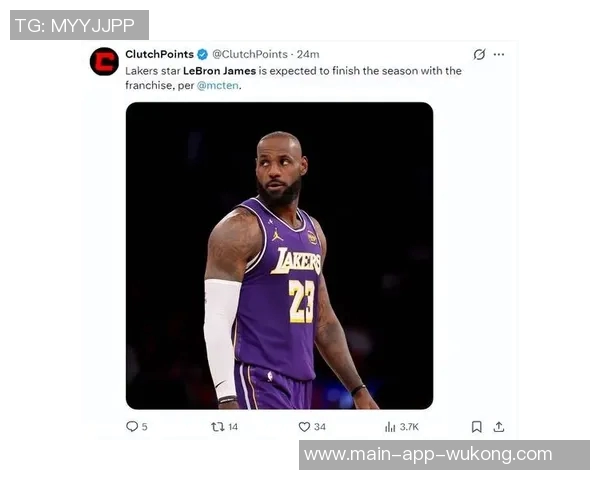Screen dimensions: 600x480
Task: Open the three-dot more options menu
Action: tap(499, 54)
